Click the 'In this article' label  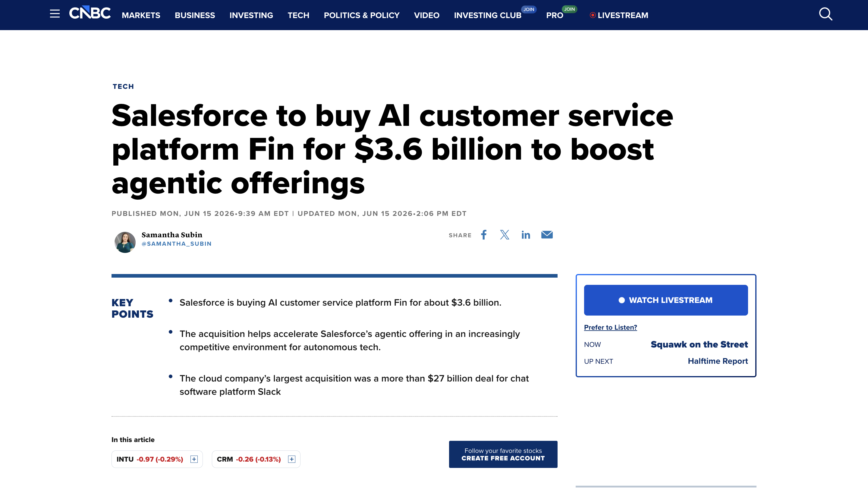point(133,440)
